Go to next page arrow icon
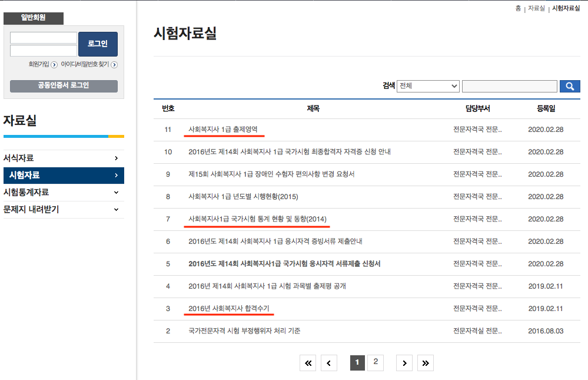This screenshot has width=588, height=380. [404, 363]
